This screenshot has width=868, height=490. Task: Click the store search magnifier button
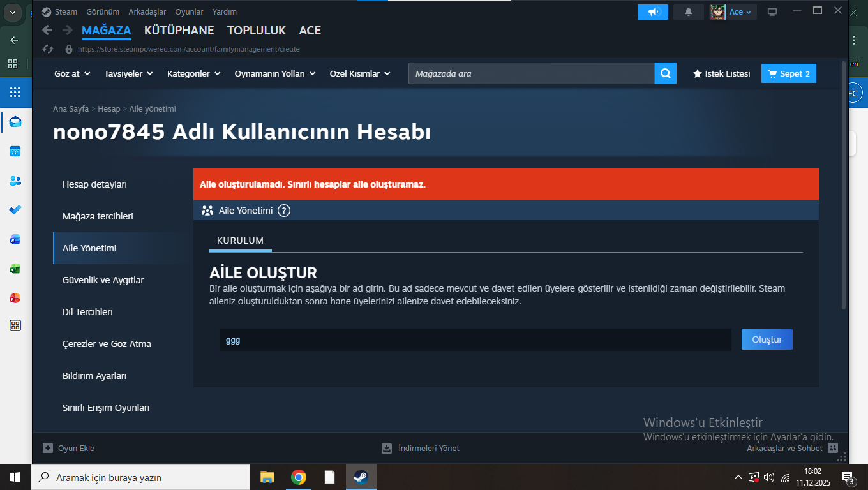pos(665,73)
